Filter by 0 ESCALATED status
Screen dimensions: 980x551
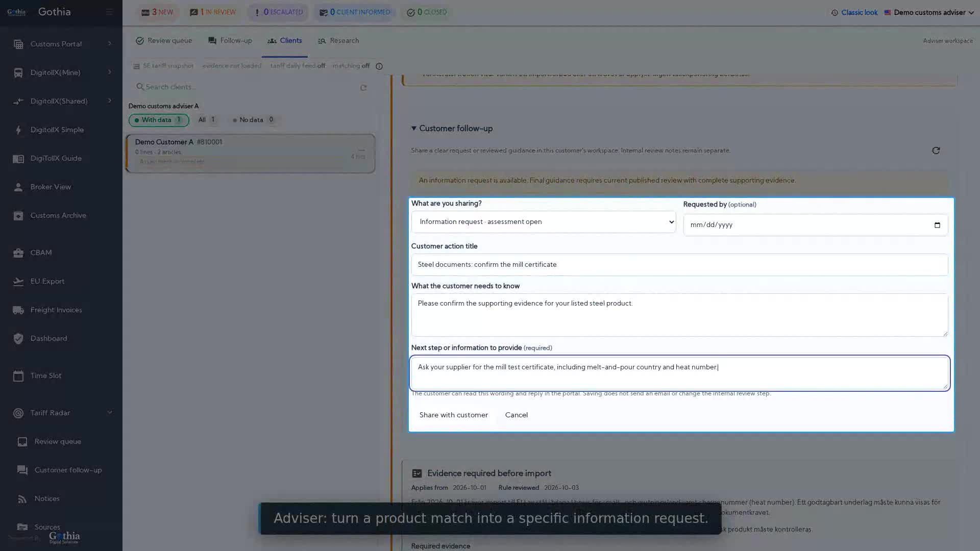pyautogui.click(x=278, y=12)
